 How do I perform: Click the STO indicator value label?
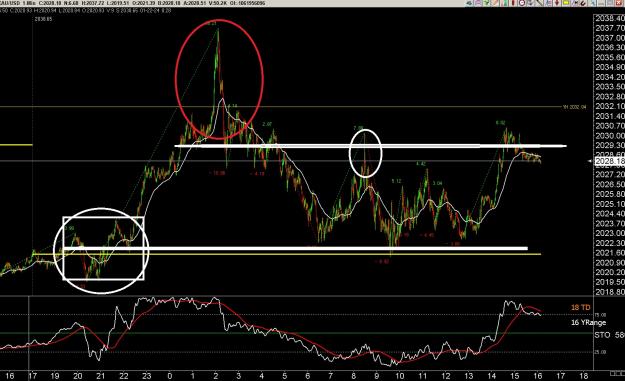click(x=609, y=335)
